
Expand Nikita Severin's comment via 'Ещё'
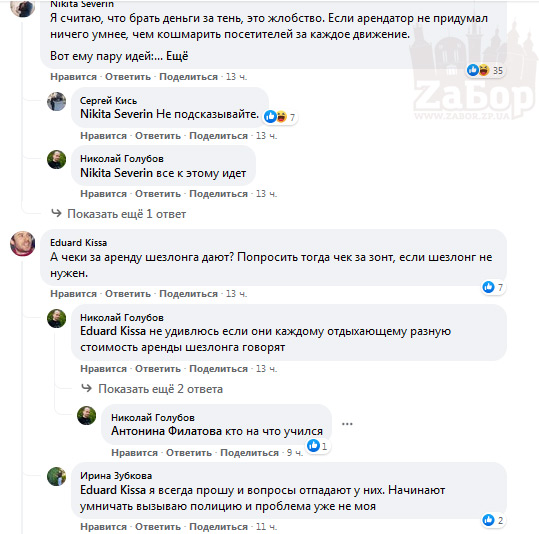coord(177,56)
